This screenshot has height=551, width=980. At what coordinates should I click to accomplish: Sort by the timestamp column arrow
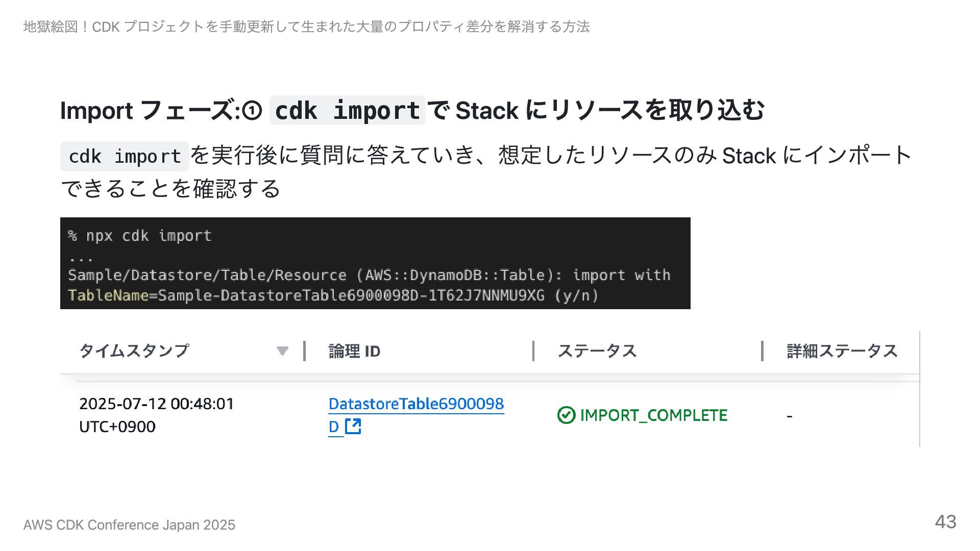pyautogui.click(x=282, y=351)
